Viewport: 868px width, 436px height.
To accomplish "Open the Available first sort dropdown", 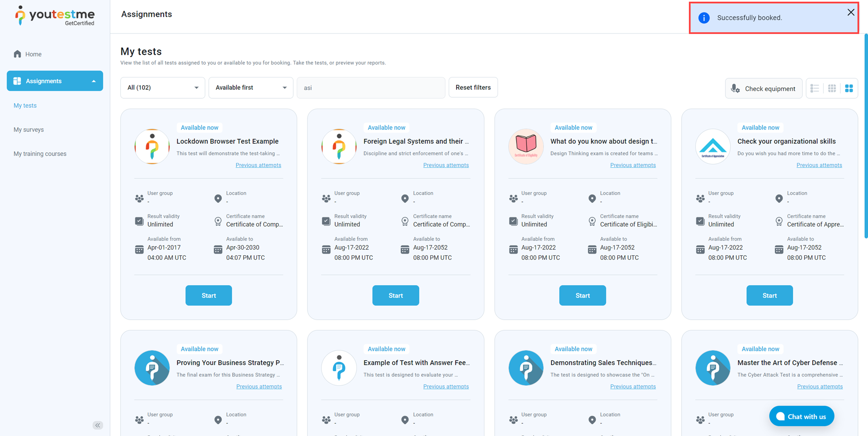I will pos(251,88).
